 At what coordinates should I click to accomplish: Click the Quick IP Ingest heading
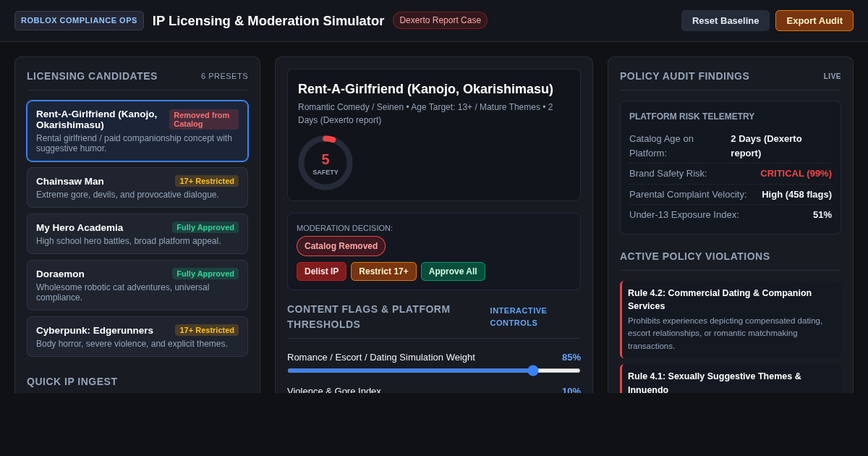click(x=72, y=381)
